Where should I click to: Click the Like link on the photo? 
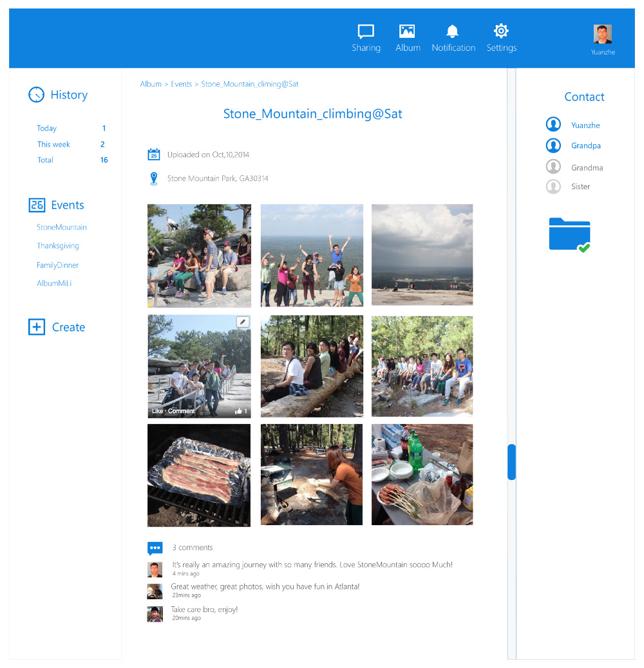point(157,411)
